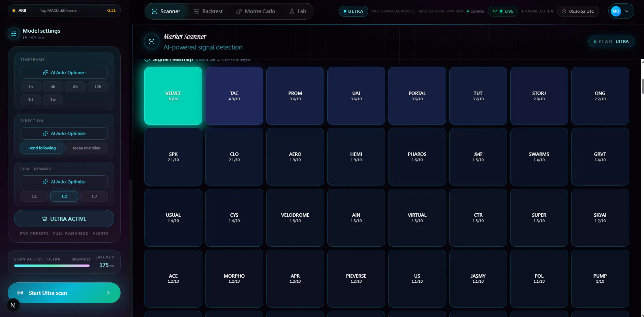Open the MORPHO heatmap tile
Image resolution: width=644 pixels, height=317 pixels.
pos(234,279)
